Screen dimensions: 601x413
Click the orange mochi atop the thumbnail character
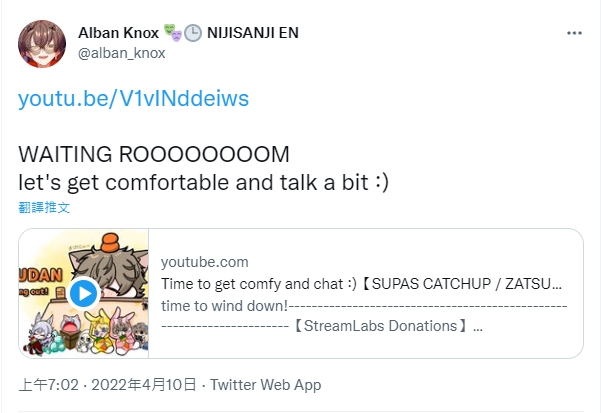[110, 242]
